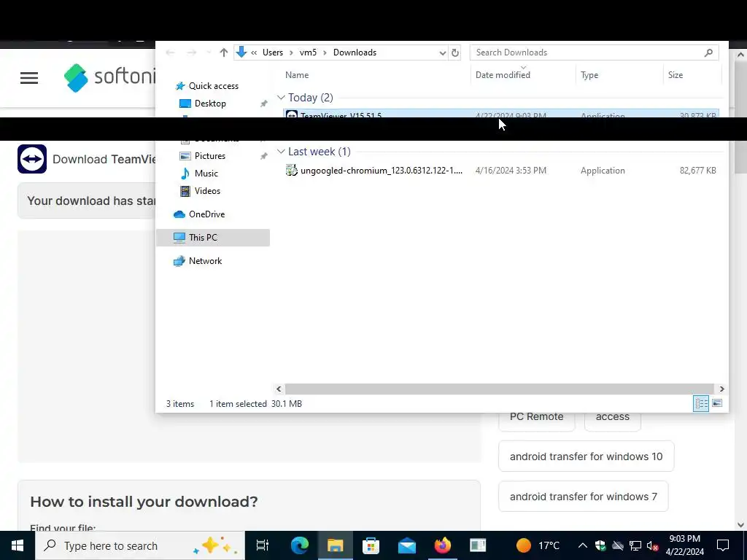Click the PC Remote tag on webpage

(x=536, y=416)
